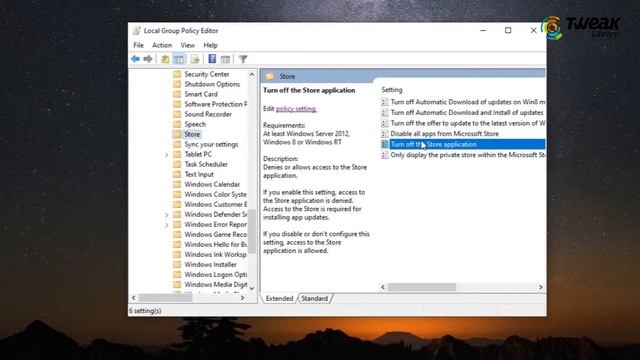
Task: Click the settings list horizontal scrollbar thumb
Action: click(x=422, y=287)
